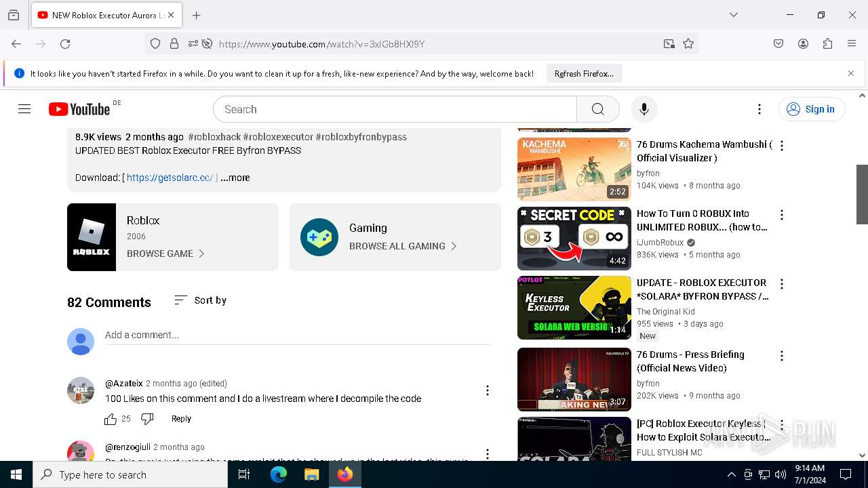Select the NEW Roblox Executor Aurora tab
The height and width of the screenshot is (488, 868).
click(106, 15)
